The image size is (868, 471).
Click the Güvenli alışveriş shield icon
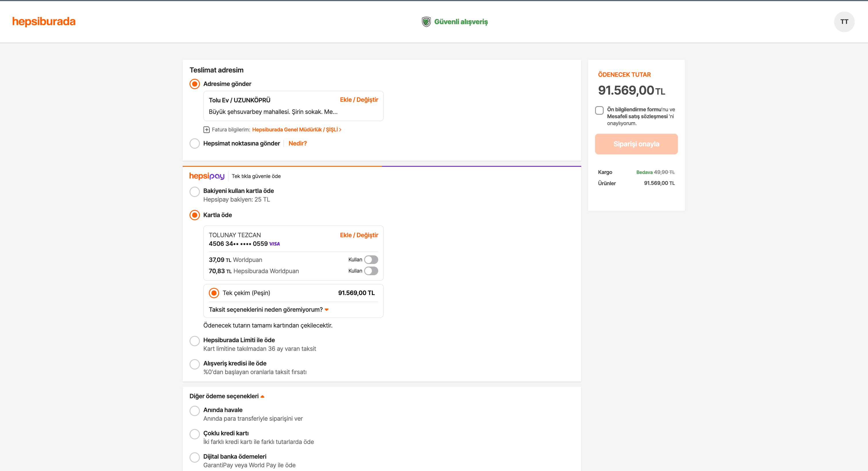426,22
